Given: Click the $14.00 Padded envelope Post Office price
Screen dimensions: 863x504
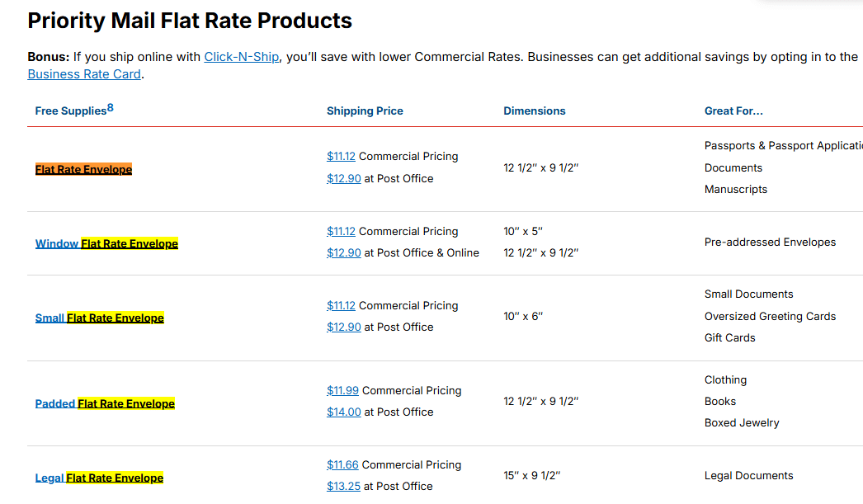Looking at the screenshot, I should tap(344, 412).
